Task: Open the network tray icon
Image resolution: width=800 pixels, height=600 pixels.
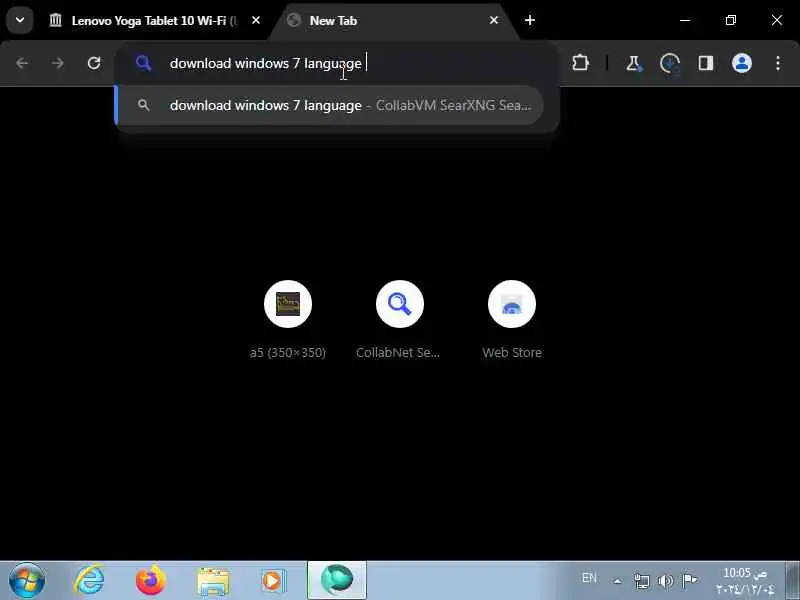Action: pos(641,581)
